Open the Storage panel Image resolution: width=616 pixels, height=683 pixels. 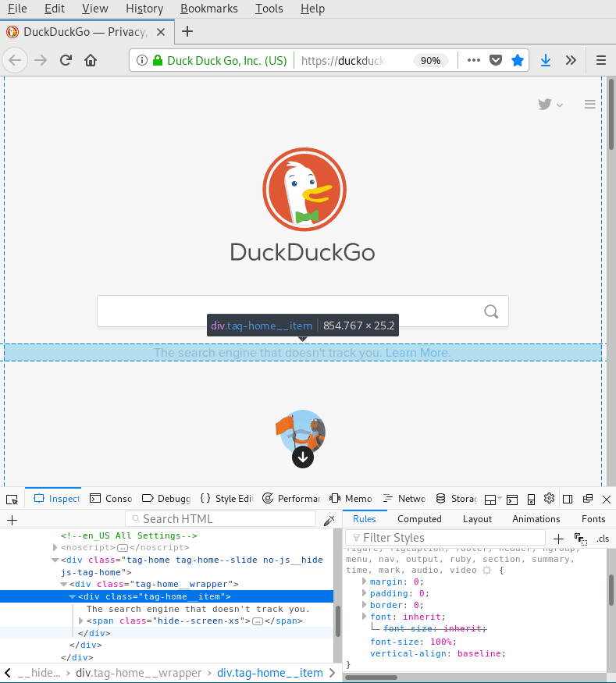pyautogui.click(x=456, y=499)
